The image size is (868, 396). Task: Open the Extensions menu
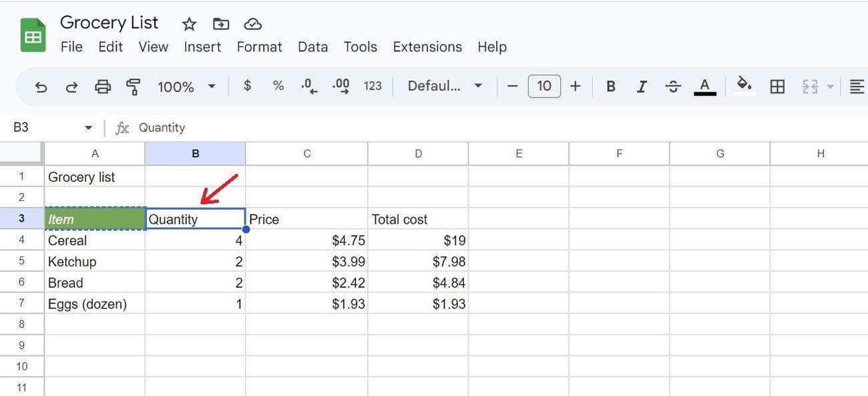click(x=427, y=47)
